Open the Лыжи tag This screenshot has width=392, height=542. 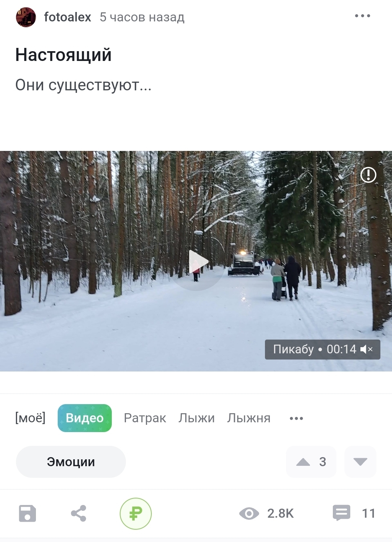click(196, 418)
